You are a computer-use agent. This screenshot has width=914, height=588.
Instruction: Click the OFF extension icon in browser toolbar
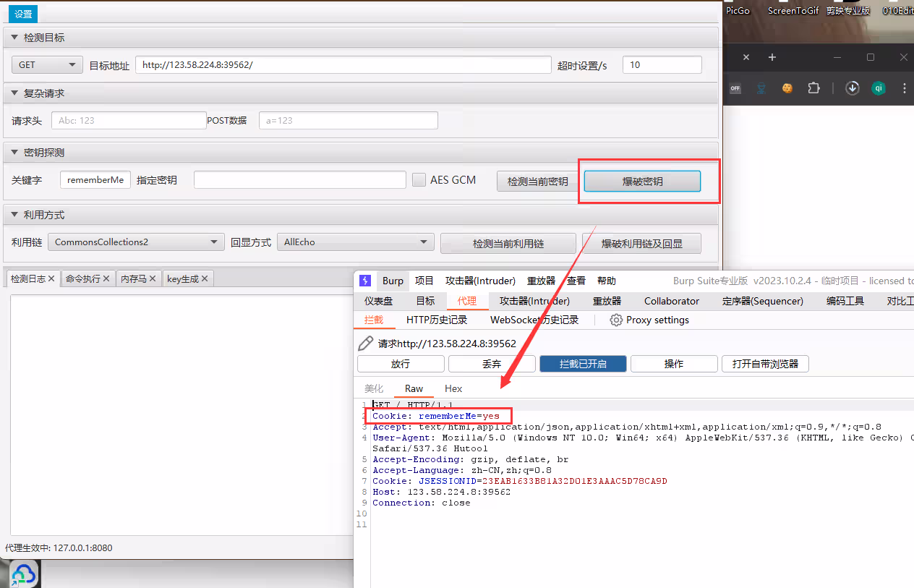coord(735,88)
